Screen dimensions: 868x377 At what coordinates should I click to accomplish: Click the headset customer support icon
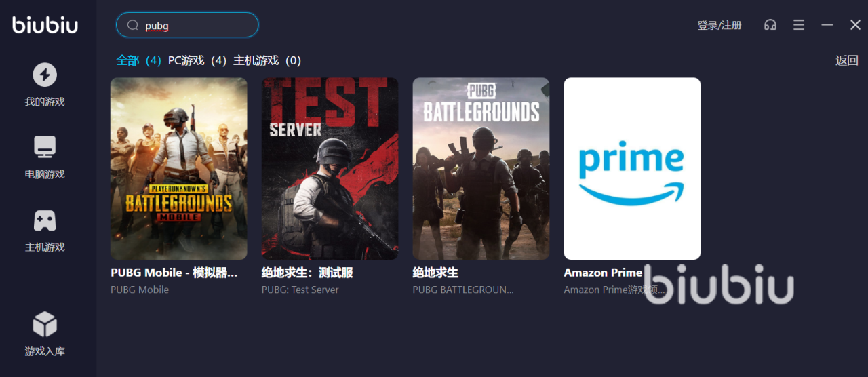[x=770, y=25]
